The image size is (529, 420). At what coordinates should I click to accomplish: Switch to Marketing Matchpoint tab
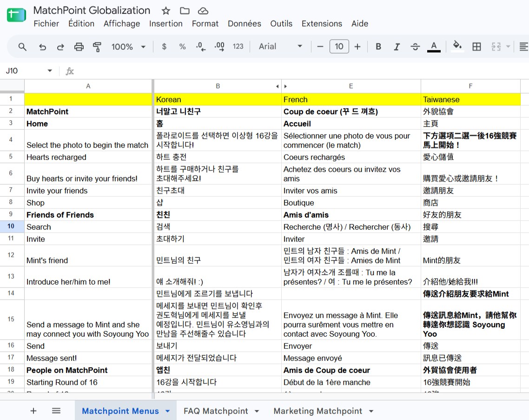pyautogui.click(x=318, y=411)
